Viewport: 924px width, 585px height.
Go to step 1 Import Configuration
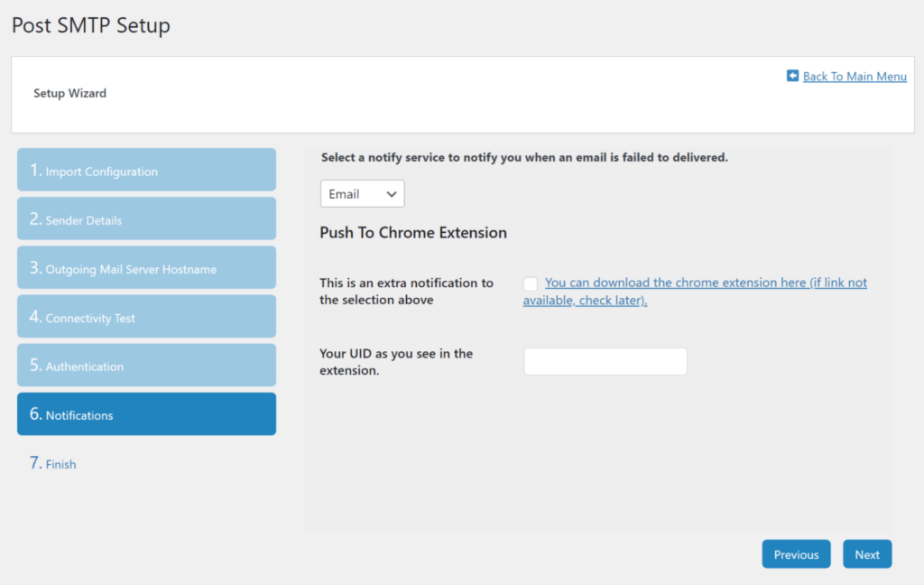click(x=146, y=171)
